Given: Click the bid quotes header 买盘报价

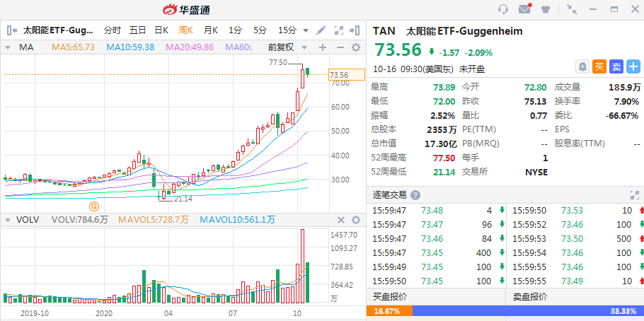Looking at the screenshot, I should click(389, 297).
